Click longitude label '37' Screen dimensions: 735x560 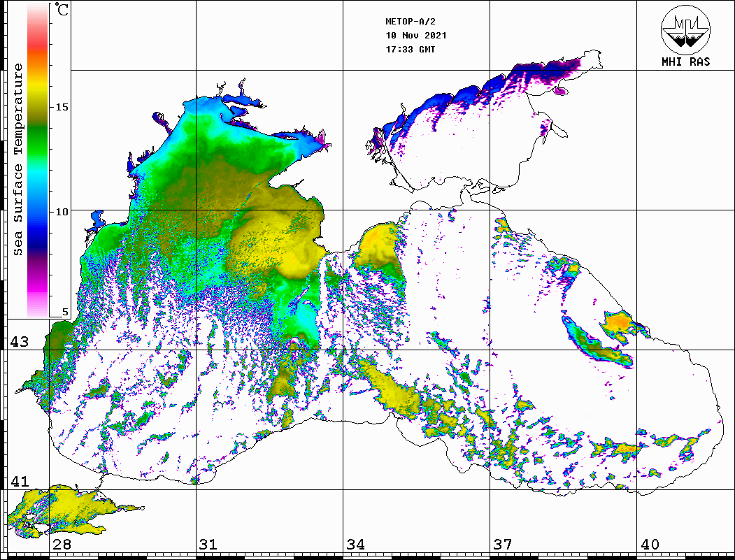pyautogui.click(x=503, y=544)
